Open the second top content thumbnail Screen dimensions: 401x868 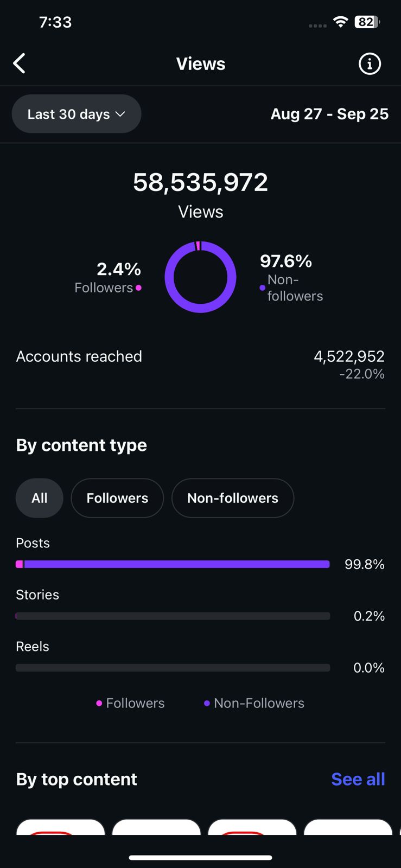point(156,827)
